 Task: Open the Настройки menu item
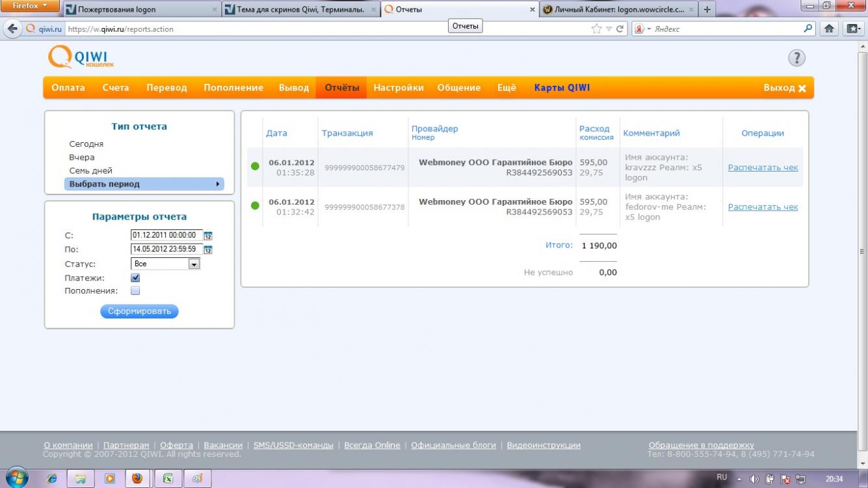click(398, 88)
